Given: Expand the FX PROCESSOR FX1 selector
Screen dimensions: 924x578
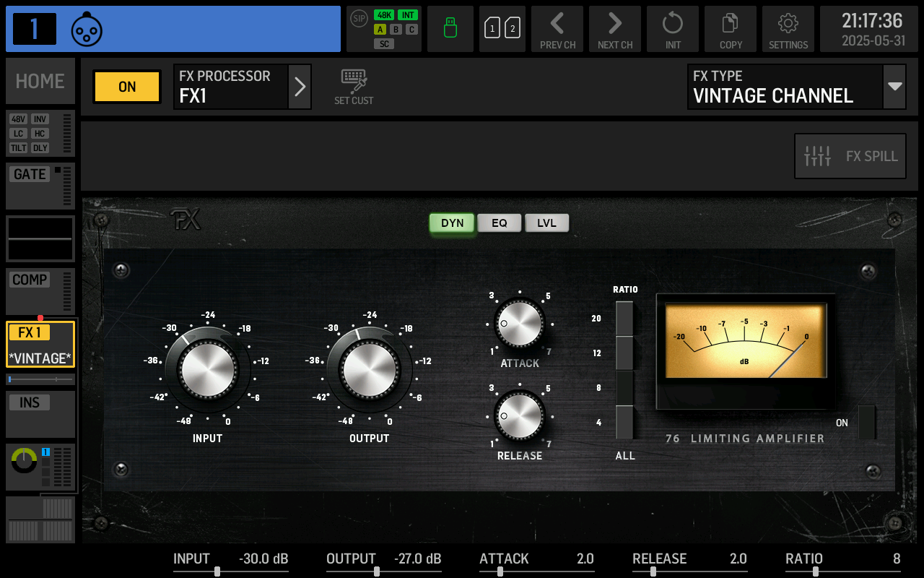Looking at the screenshot, I should [300, 87].
